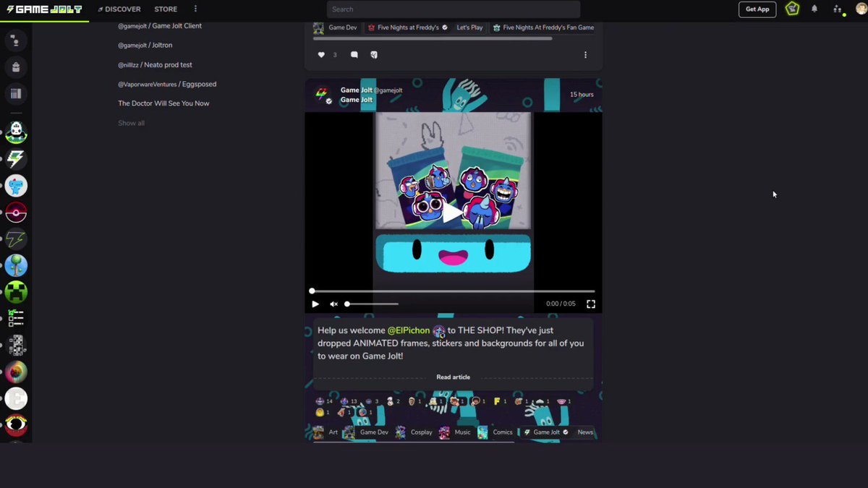Open the friends list icon
The height and width of the screenshot is (488, 868).
tap(838, 9)
